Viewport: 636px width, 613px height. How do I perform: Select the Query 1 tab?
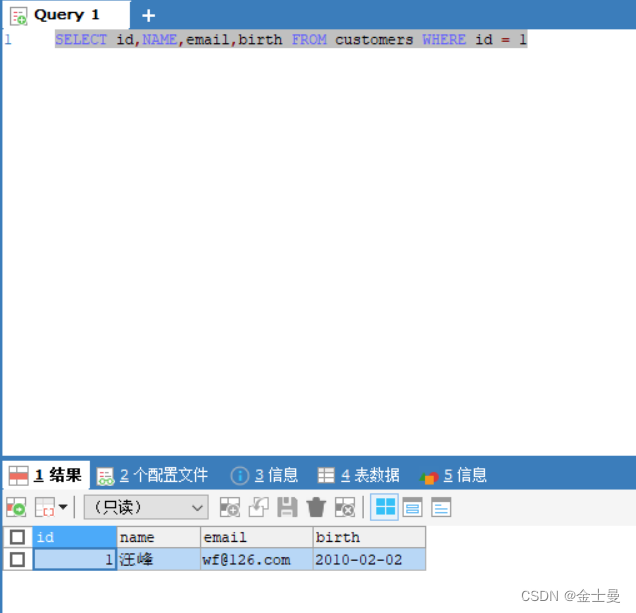tap(67, 15)
